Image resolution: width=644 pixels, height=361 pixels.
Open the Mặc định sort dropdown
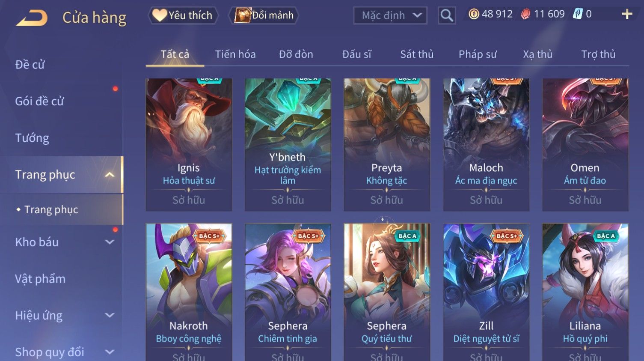point(390,15)
